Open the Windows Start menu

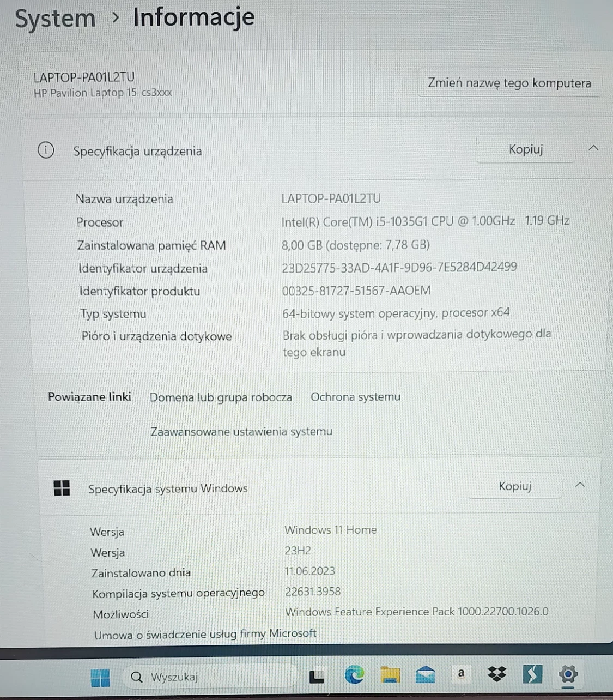[100, 678]
